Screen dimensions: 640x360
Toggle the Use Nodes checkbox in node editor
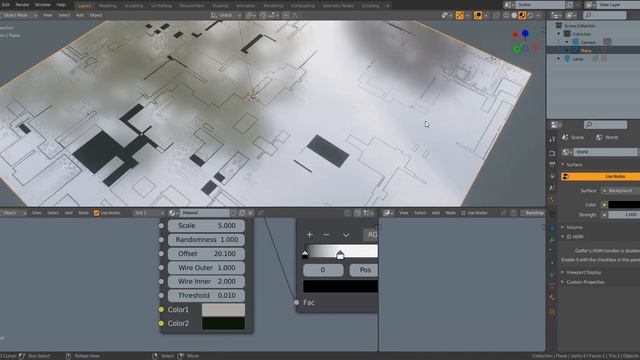click(x=96, y=213)
